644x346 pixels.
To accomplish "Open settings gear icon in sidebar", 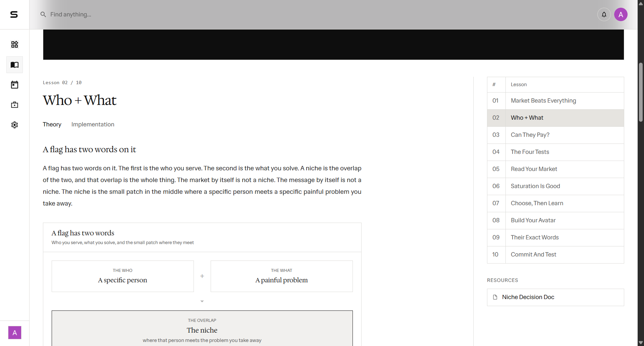I will 14,125.
